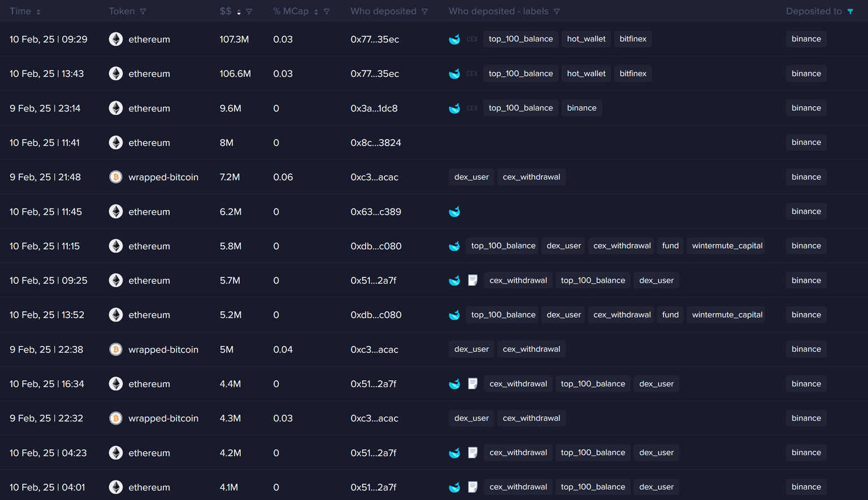Click the contract document icon beside 5.7M ethereum
Image resolution: width=868 pixels, height=500 pixels.
coord(473,280)
